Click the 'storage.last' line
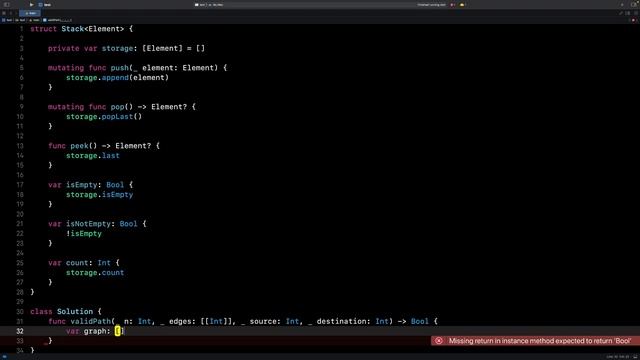This screenshot has height=360, width=640. [x=93, y=156]
